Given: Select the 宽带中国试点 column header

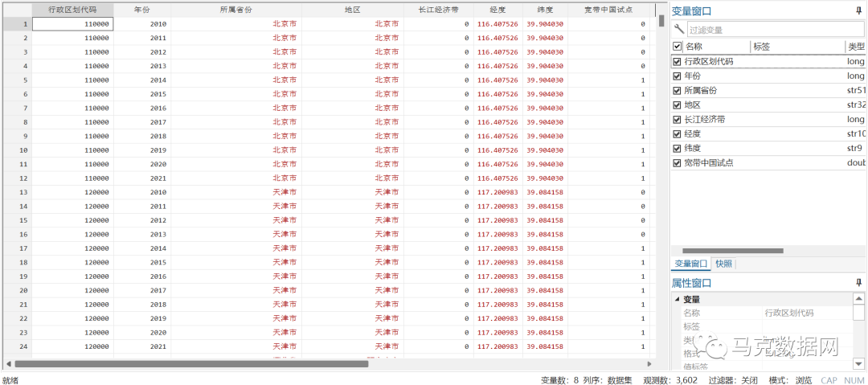Looking at the screenshot, I should (609, 10).
